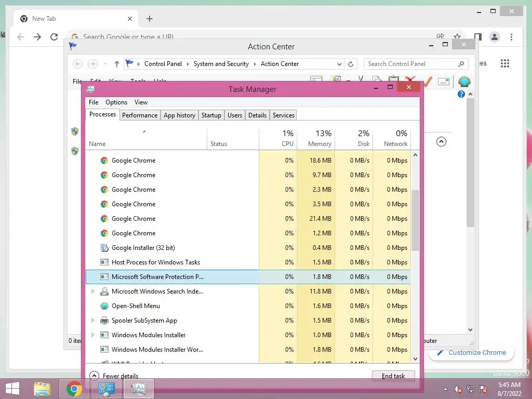Open Classic Shell settings shell icon
Viewport: 532px width, 399px height.
click(464, 82)
